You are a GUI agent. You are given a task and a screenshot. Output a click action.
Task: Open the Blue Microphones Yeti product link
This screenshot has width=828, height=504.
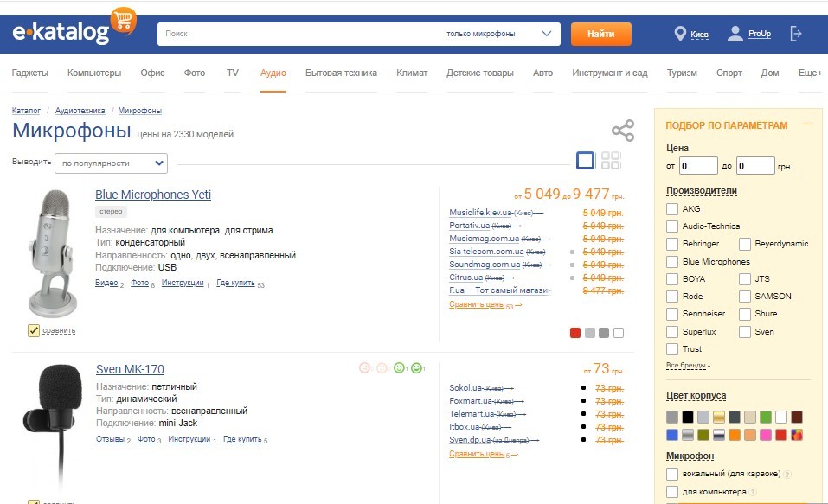click(x=153, y=195)
